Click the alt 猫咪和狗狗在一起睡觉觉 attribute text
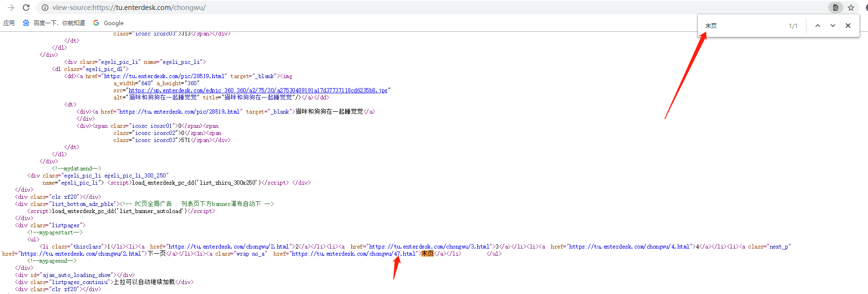The width and height of the screenshot is (868, 294). pos(156,98)
